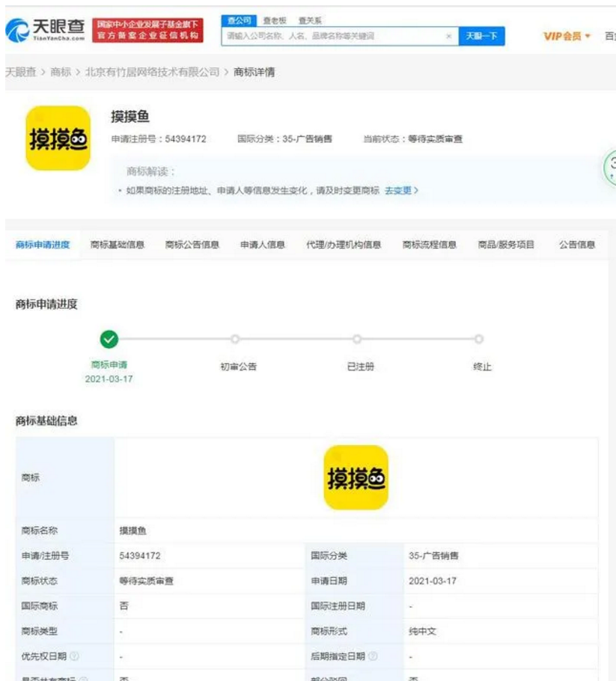Click the 商标基础信息 section heading
The width and height of the screenshot is (616, 681).
coord(46,421)
